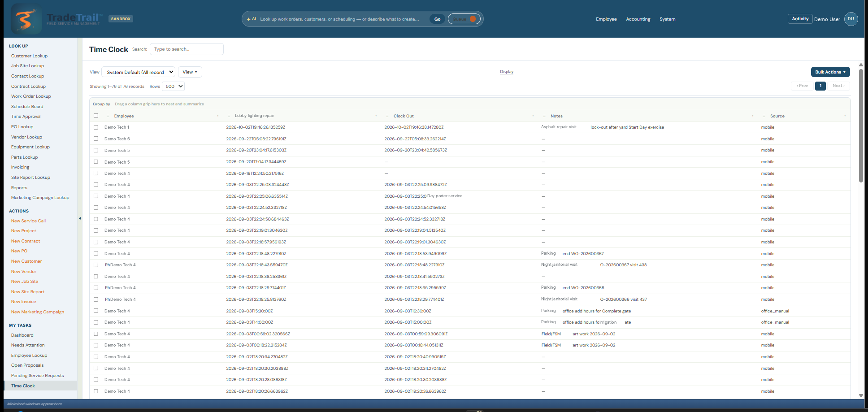The image size is (868, 412).
Task: Open the Clock Out column options dot
Action: [533, 116]
